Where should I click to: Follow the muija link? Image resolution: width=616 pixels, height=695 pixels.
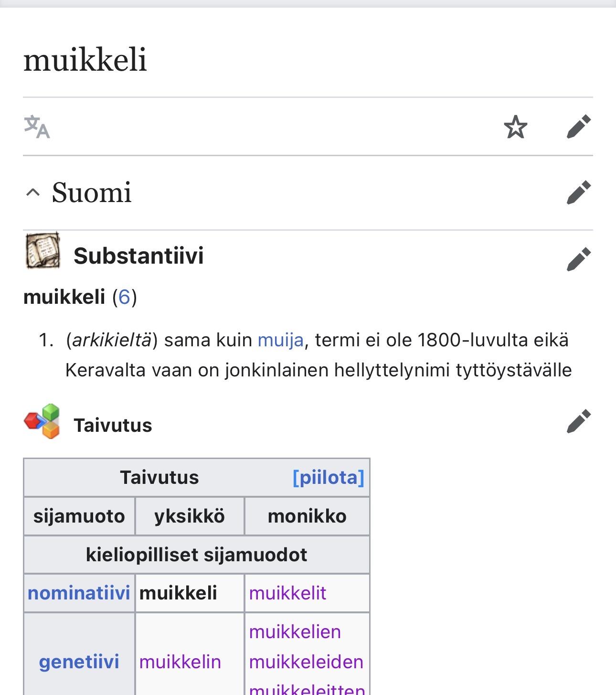tap(280, 340)
